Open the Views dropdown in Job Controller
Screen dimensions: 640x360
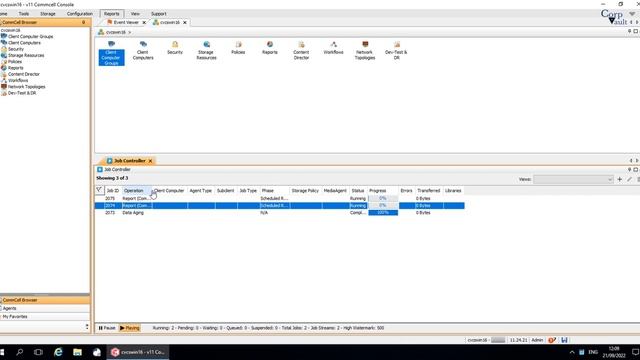tap(573, 179)
